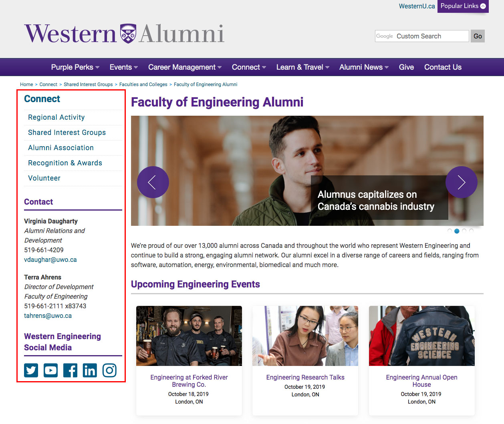Click Shared Interest Groups breadcrumb link

click(x=88, y=84)
